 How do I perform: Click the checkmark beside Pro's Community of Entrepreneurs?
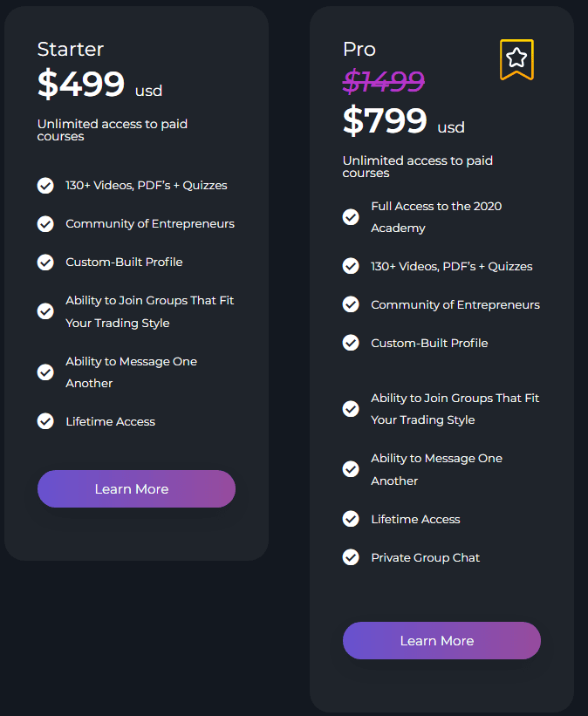(351, 304)
